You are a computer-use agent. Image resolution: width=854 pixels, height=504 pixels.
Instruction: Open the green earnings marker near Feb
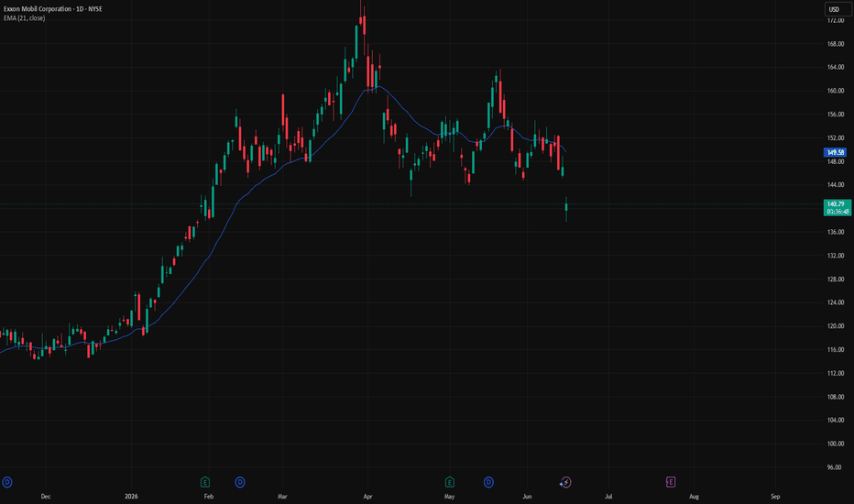click(x=204, y=482)
